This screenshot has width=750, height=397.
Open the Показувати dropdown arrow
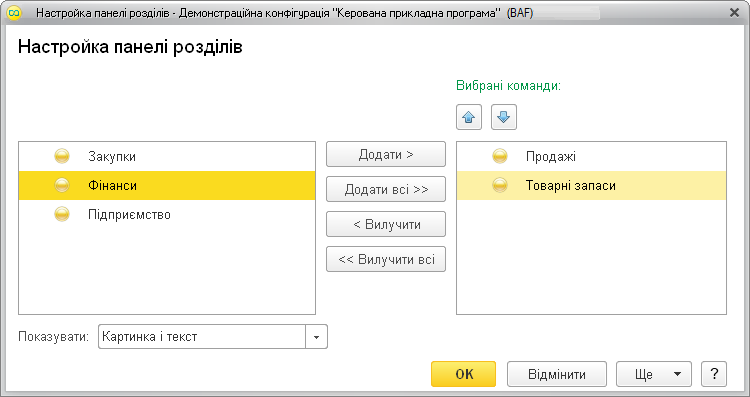pyautogui.click(x=316, y=337)
